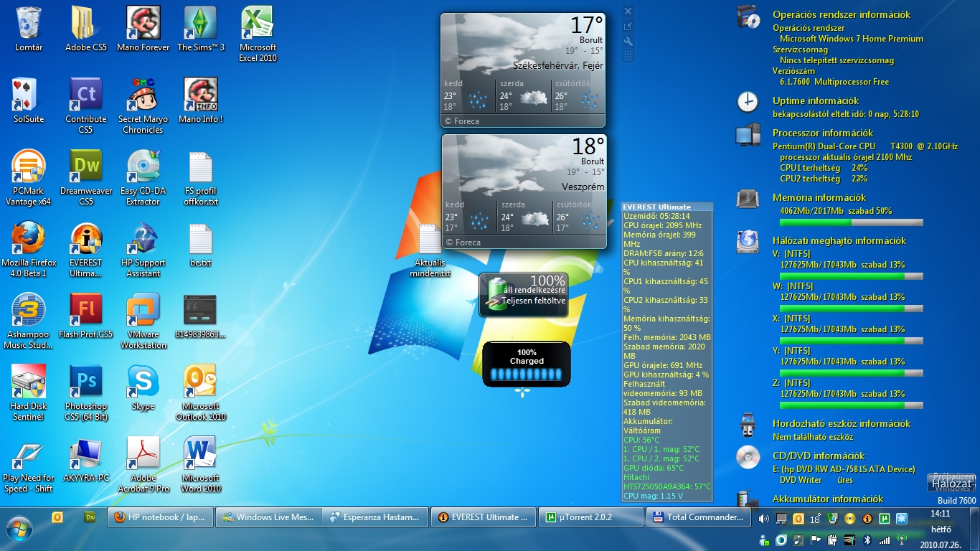
Task: Select the VMware Workstation icon
Action: point(143,321)
